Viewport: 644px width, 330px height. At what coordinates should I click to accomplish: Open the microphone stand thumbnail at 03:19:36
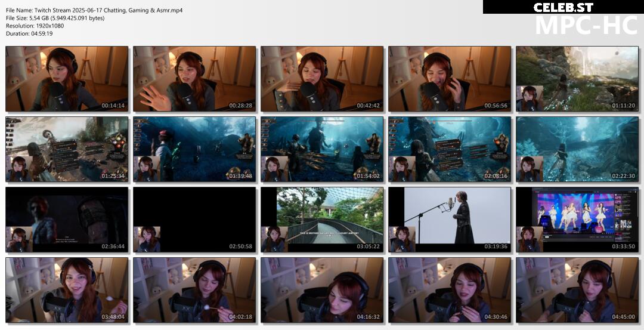[450, 220]
